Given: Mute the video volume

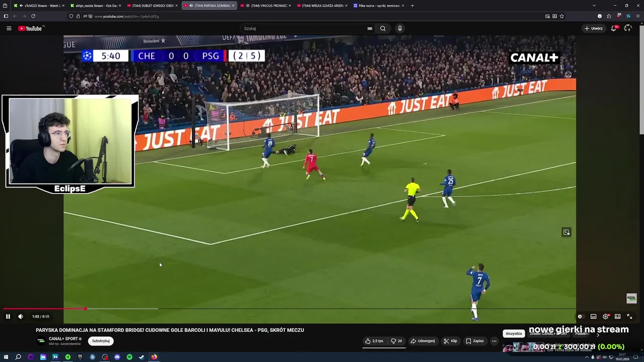Looking at the screenshot, I should click(21, 316).
